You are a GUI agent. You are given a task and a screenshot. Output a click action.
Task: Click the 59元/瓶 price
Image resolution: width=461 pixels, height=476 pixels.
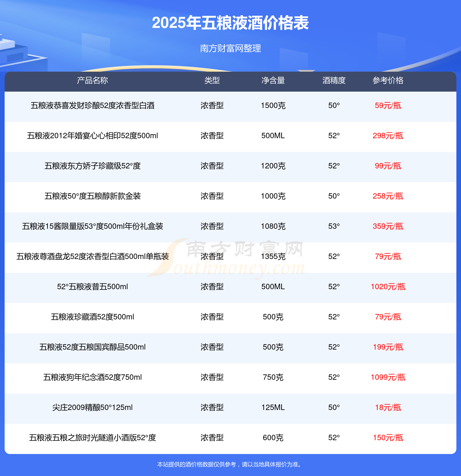tap(388, 105)
